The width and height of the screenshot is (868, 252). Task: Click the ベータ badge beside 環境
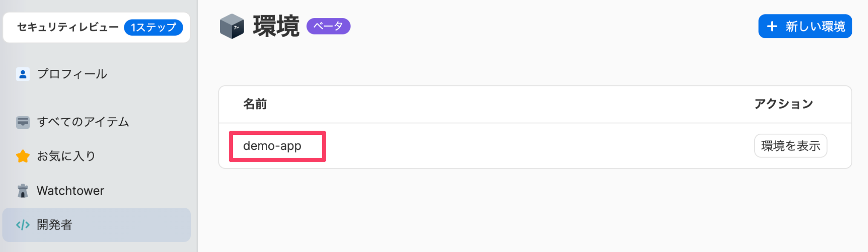tap(328, 26)
